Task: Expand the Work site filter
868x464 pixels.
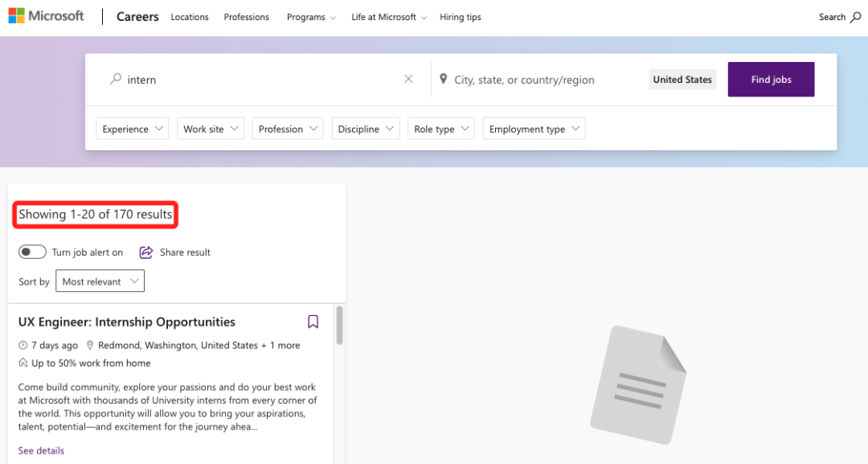Action: 211,129
